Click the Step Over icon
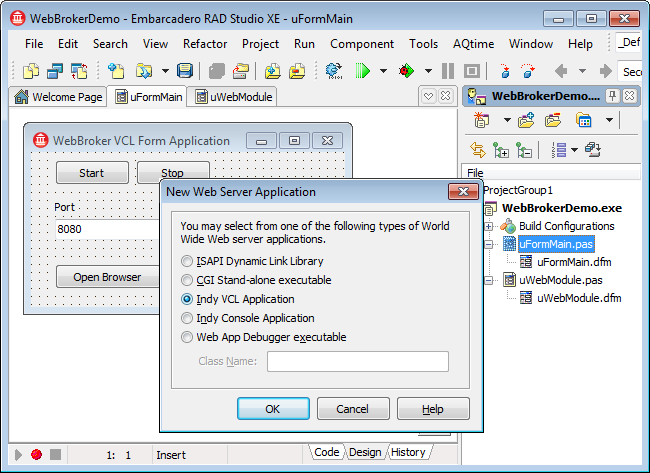The width and height of the screenshot is (650, 473). point(528,71)
